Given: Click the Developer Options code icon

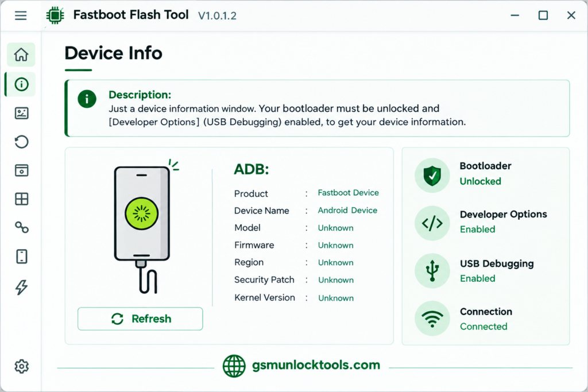Looking at the screenshot, I should point(432,223).
